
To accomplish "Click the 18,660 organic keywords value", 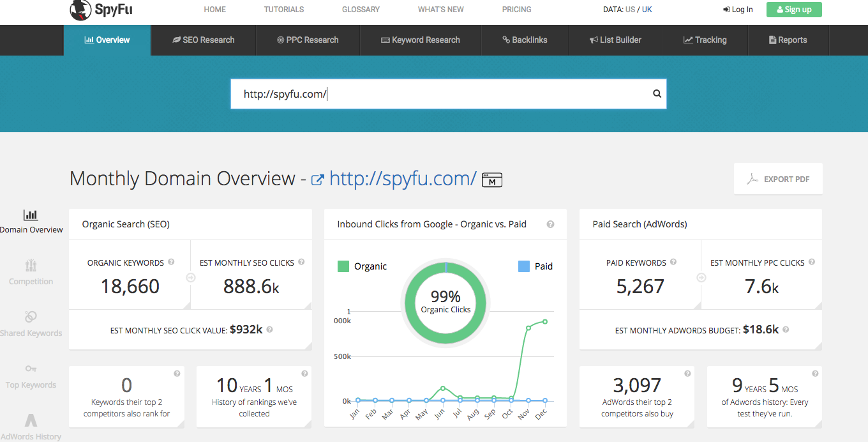I will [x=130, y=286].
